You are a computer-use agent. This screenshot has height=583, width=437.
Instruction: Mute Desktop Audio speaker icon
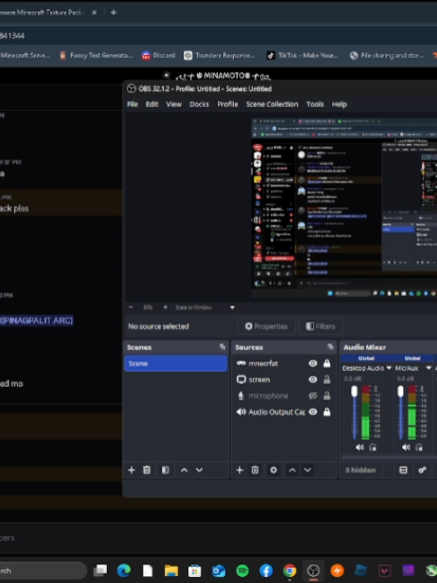(x=360, y=447)
